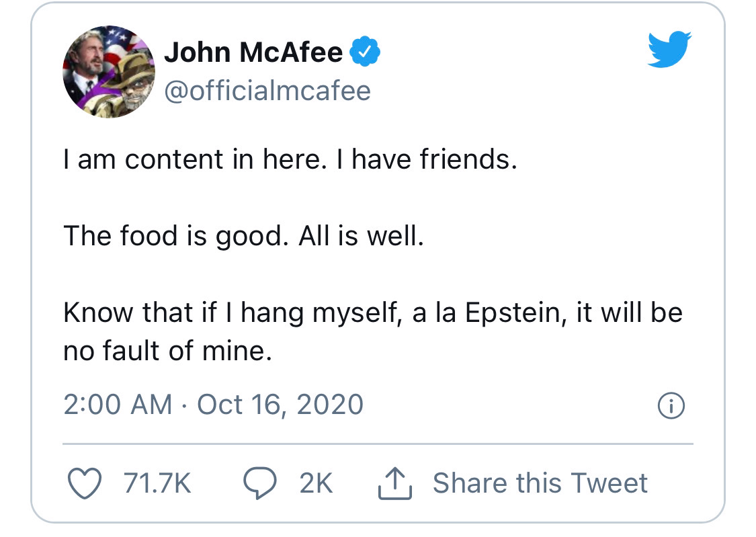This screenshot has width=756, height=537.
Task: Click the 'no fault of mine' line
Action: click(x=167, y=351)
